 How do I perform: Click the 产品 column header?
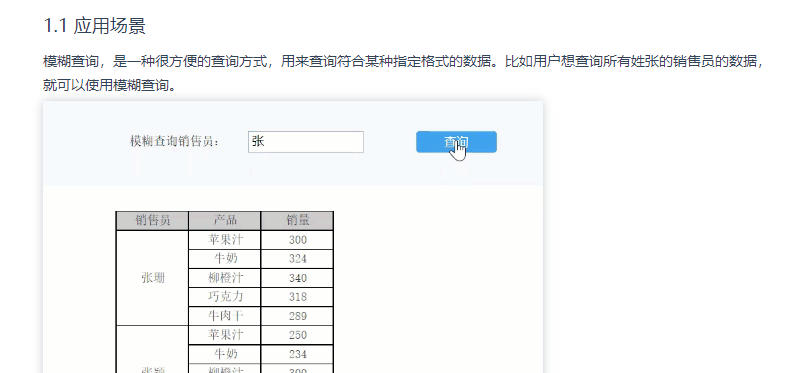pyautogui.click(x=225, y=220)
